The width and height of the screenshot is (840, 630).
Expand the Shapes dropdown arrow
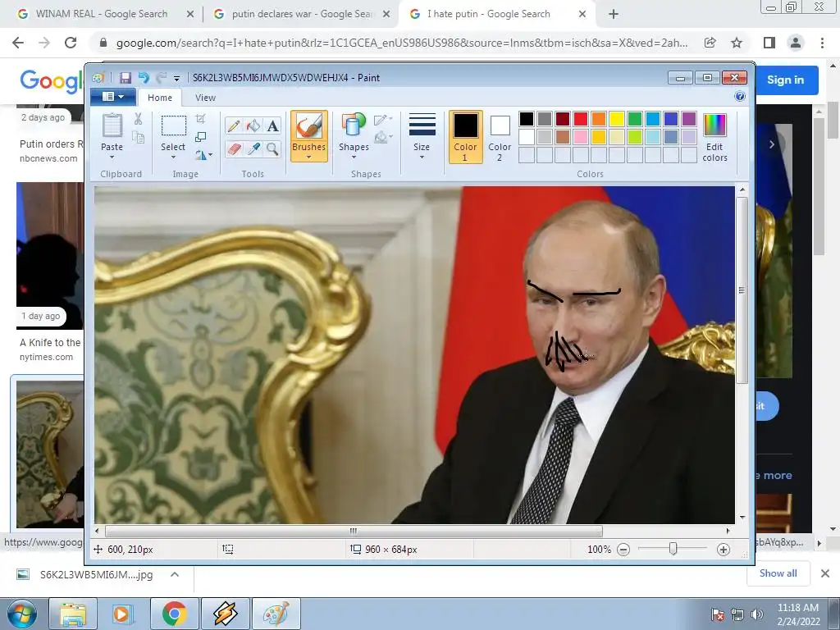[x=354, y=157]
